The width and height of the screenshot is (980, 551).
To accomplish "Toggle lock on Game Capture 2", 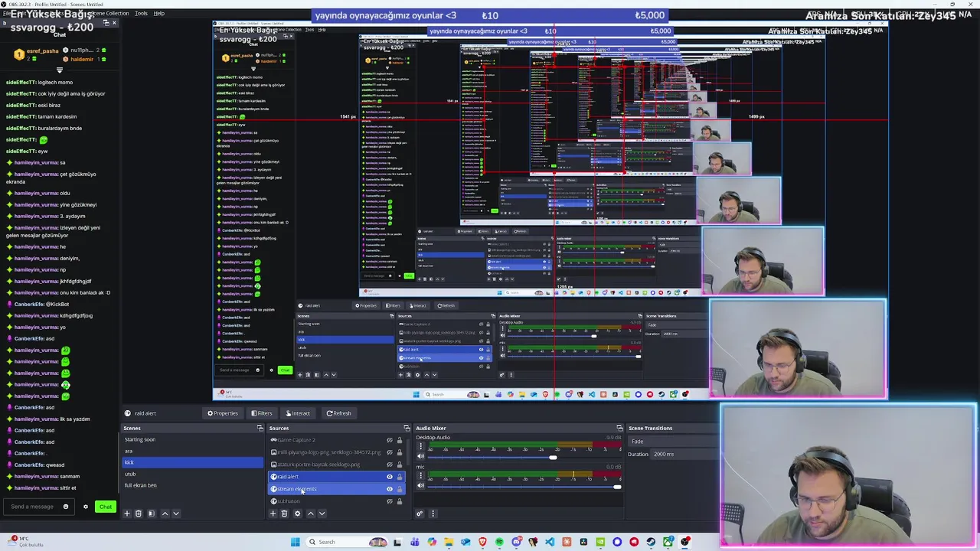I will point(399,440).
